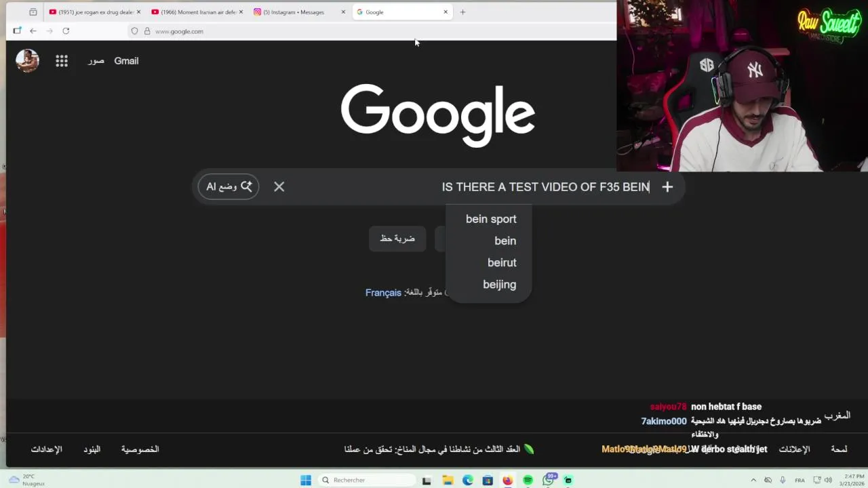Open the Windows Start menu

(x=306, y=480)
